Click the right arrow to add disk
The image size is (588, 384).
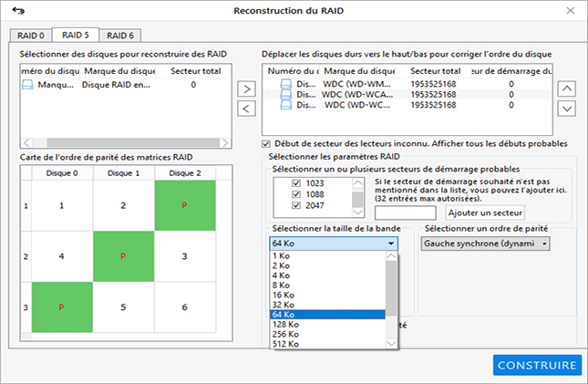tap(246, 88)
